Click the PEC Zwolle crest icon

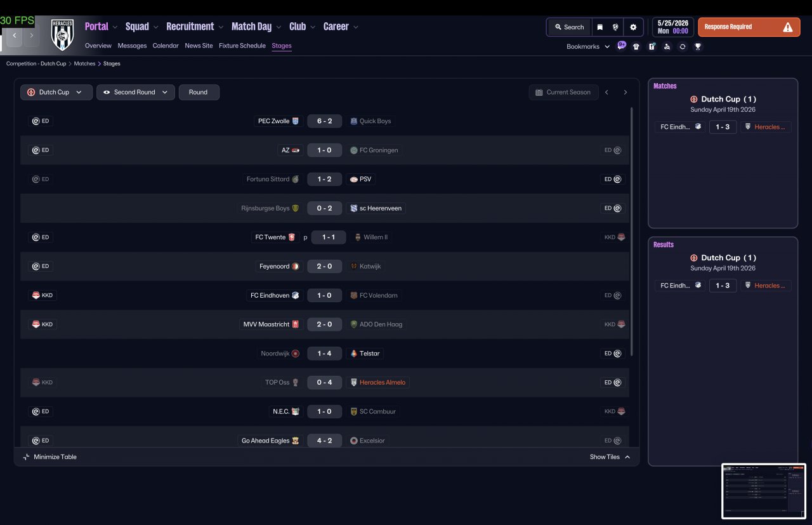(296, 121)
